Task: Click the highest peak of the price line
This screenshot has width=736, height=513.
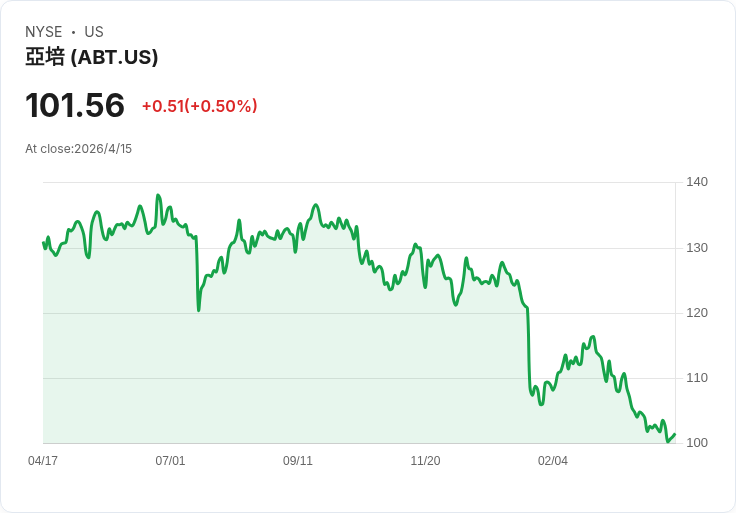Action: click(x=158, y=195)
